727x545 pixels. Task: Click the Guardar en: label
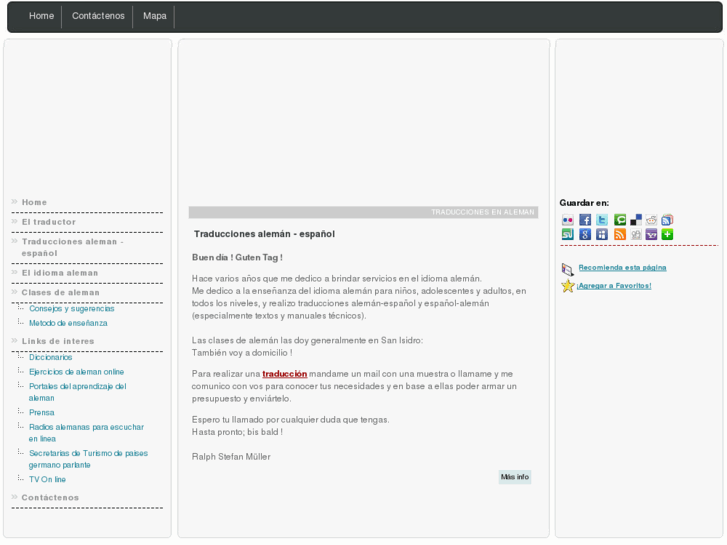(584, 203)
